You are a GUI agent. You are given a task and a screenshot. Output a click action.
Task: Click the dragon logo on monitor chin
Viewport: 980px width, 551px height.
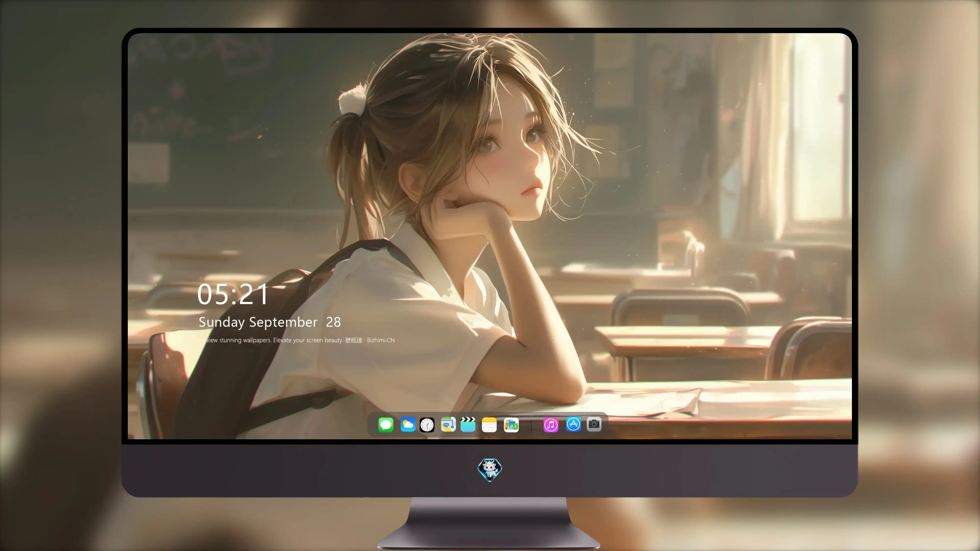pos(490,470)
